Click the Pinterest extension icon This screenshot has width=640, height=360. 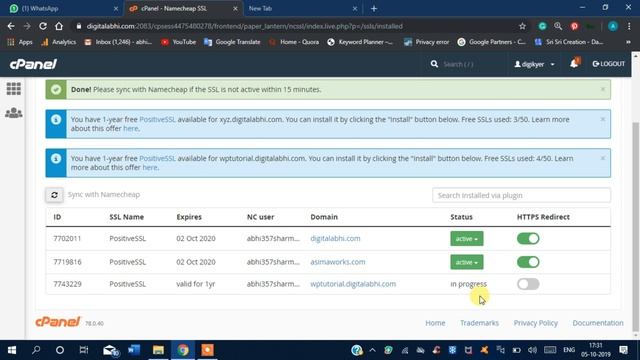[x=574, y=26]
